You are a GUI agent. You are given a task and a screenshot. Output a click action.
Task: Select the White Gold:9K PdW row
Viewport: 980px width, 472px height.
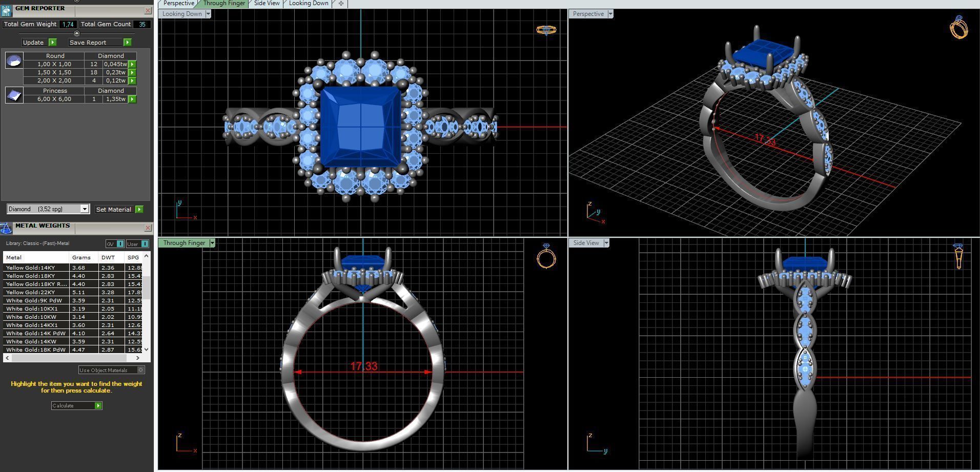pos(73,300)
